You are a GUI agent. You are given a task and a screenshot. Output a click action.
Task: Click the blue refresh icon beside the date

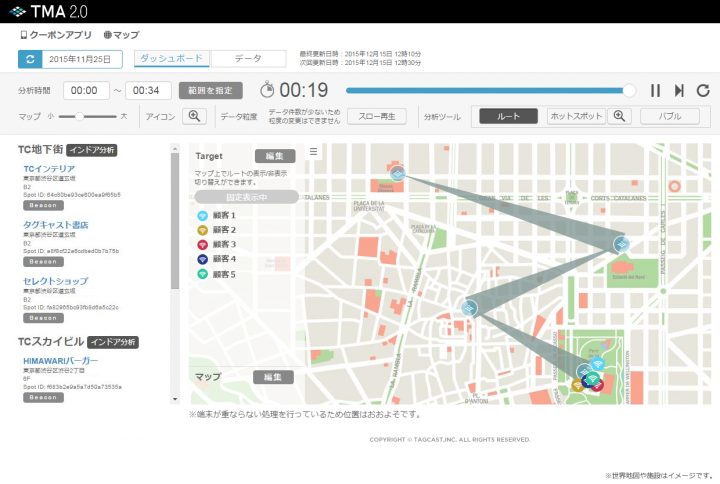pyautogui.click(x=29, y=60)
